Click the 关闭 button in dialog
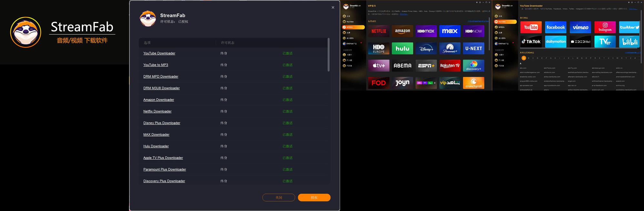The height and width of the screenshot is (211, 644). point(278,197)
